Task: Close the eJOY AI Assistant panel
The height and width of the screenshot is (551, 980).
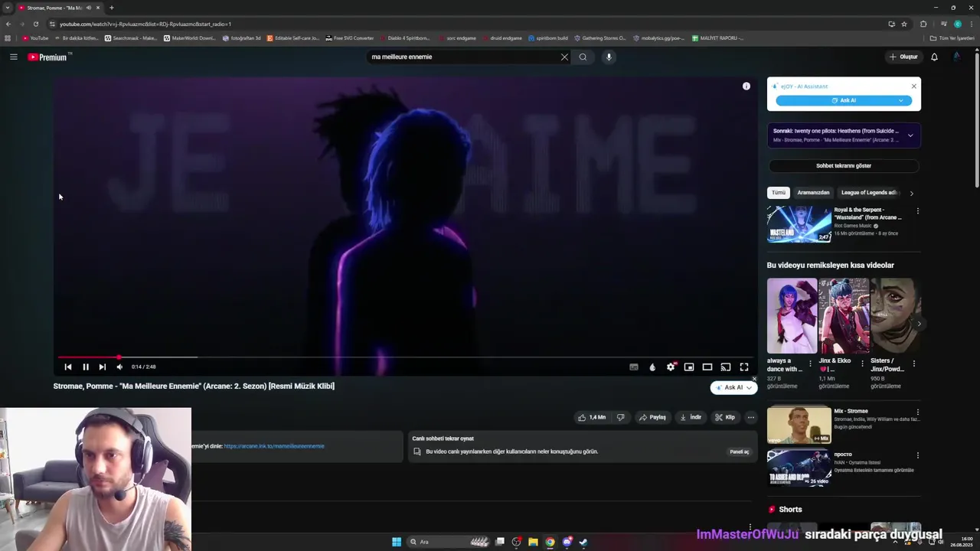Action: (913, 86)
